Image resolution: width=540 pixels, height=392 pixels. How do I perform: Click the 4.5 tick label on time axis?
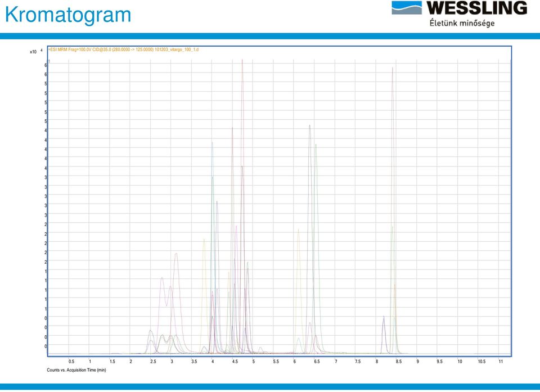(x=235, y=362)
